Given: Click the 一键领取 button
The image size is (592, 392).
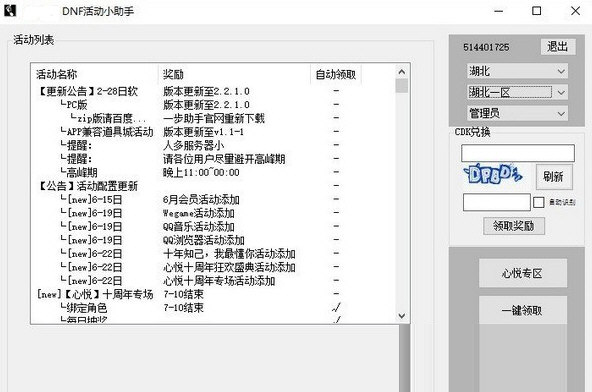Looking at the screenshot, I should coord(523,310).
